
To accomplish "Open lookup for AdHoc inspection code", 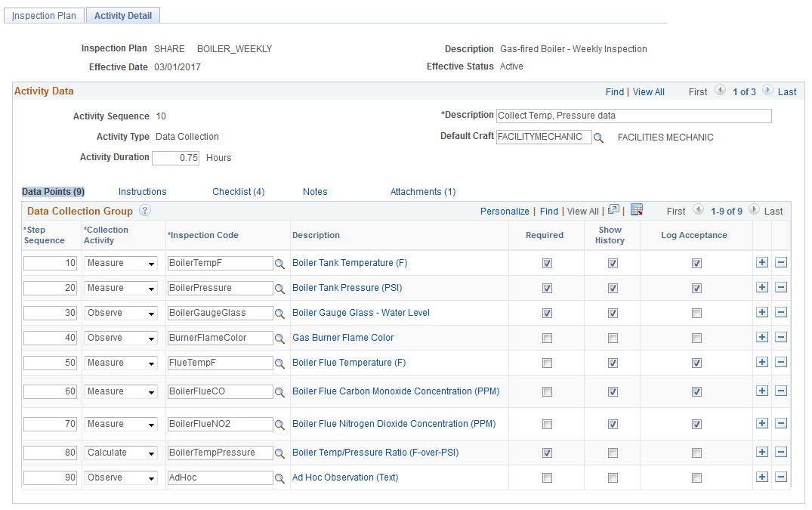I will (278, 477).
